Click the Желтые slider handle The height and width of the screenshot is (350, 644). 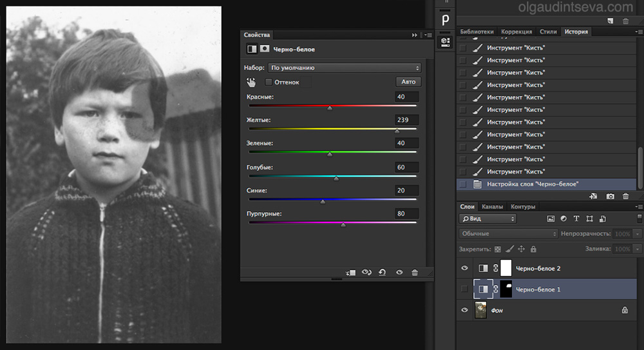397,131
